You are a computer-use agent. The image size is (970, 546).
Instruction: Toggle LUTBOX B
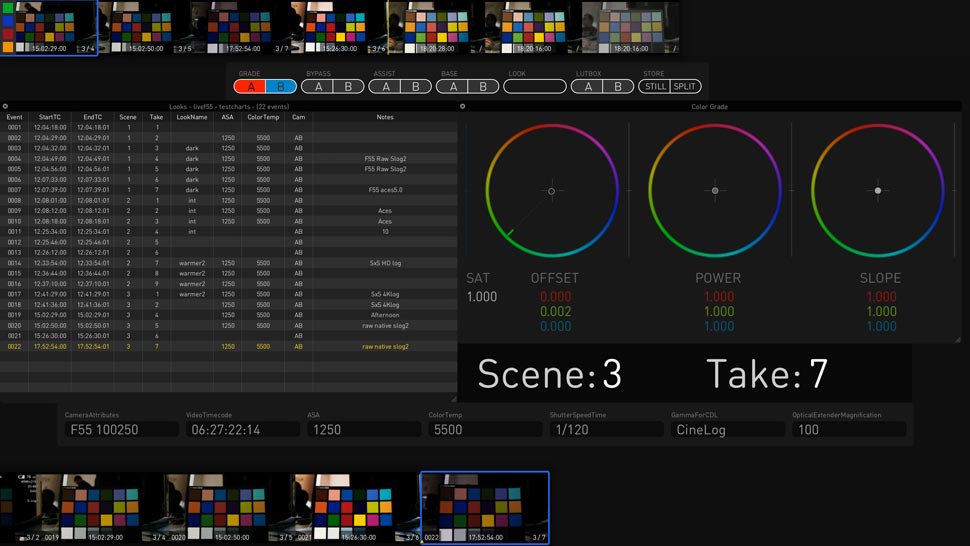tap(618, 87)
